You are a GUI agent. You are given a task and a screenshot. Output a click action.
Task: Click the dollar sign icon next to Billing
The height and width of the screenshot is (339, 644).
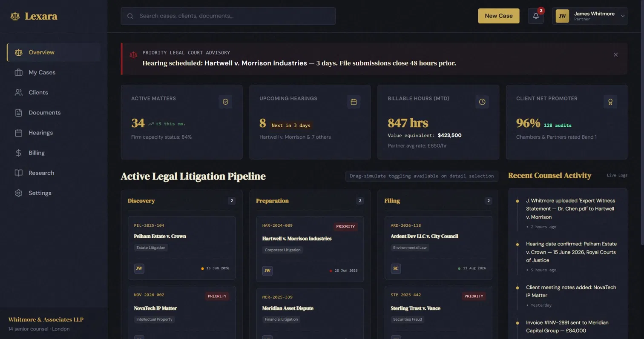[x=18, y=153]
